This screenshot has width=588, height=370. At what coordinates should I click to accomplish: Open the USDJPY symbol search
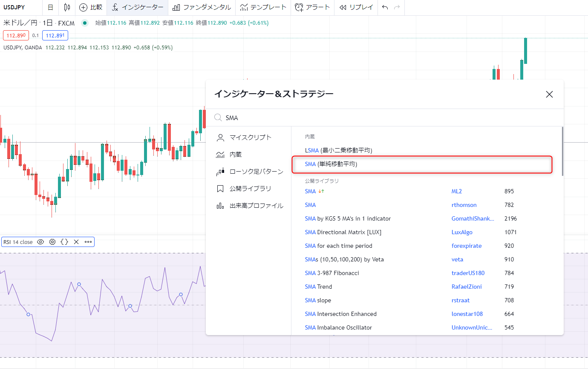click(x=14, y=7)
